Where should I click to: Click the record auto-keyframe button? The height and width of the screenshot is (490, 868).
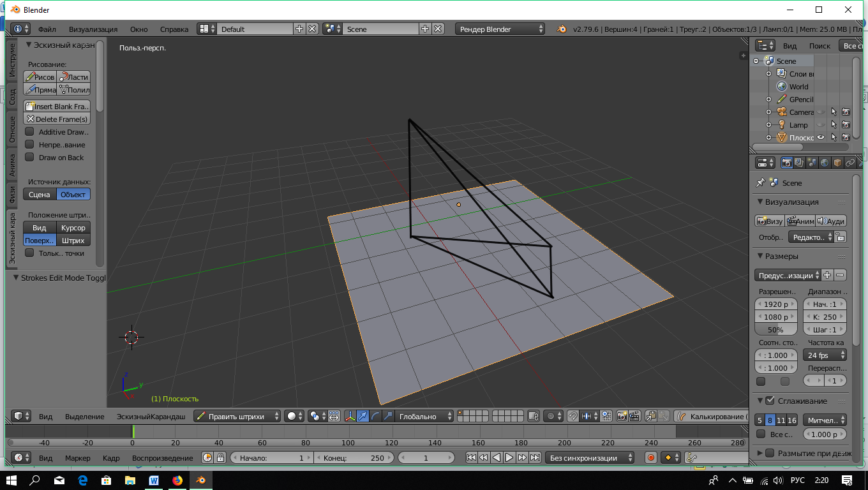point(651,457)
